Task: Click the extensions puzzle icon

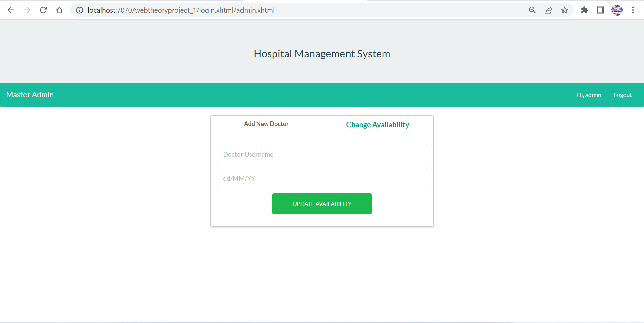Action: pyautogui.click(x=585, y=10)
